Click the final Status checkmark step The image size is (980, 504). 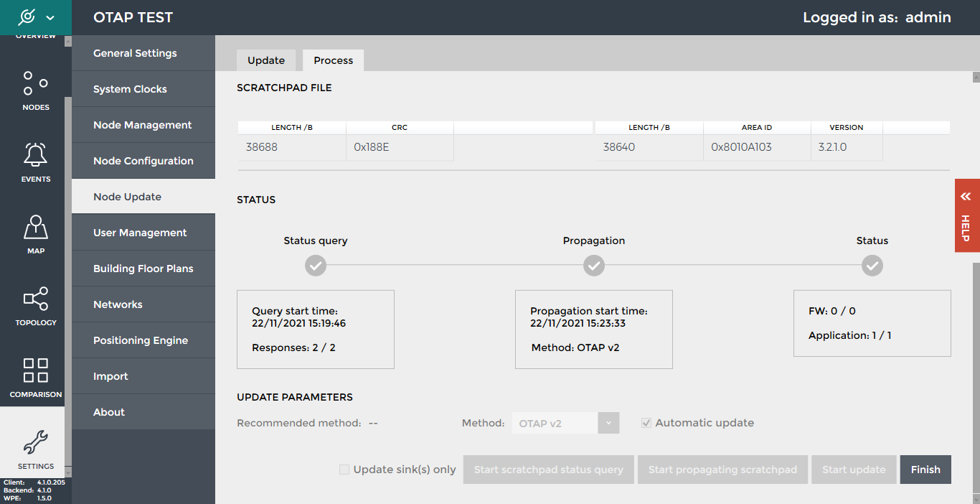[x=872, y=266]
